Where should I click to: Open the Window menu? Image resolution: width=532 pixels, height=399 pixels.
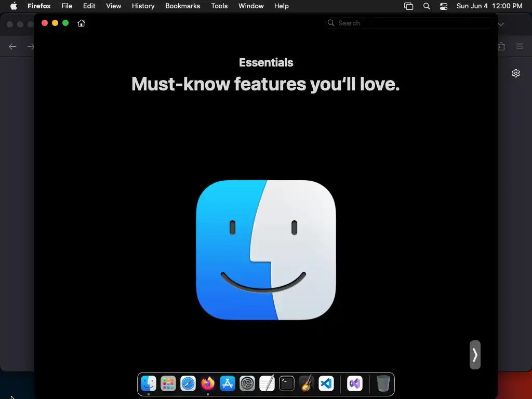[251, 6]
